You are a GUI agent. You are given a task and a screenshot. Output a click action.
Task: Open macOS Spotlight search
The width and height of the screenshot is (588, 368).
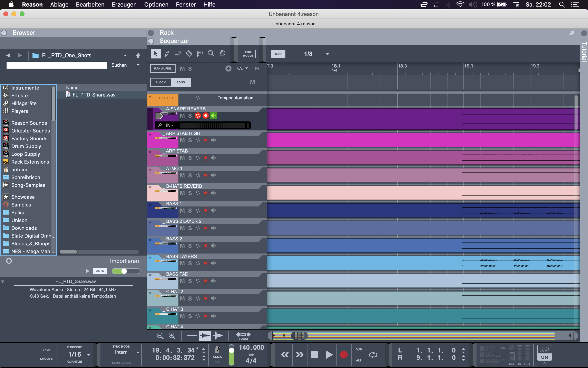pos(561,5)
